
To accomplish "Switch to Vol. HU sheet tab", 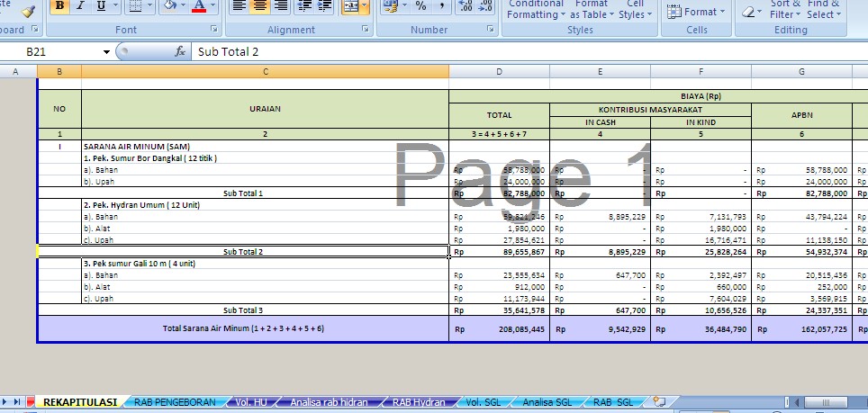I will 251,402.
